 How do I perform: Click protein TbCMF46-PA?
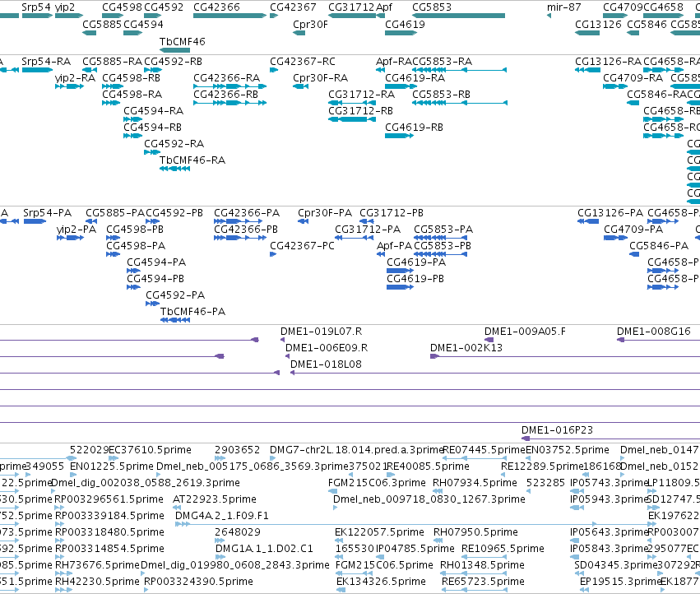(175, 320)
